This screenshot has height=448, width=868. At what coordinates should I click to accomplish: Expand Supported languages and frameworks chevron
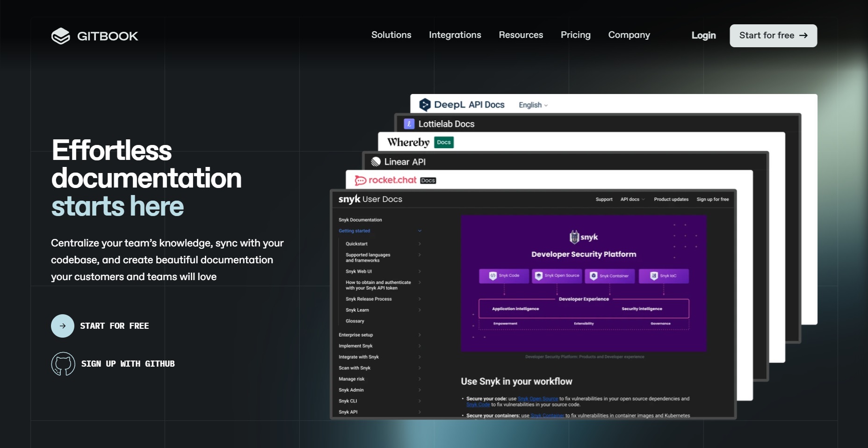pos(420,255)
